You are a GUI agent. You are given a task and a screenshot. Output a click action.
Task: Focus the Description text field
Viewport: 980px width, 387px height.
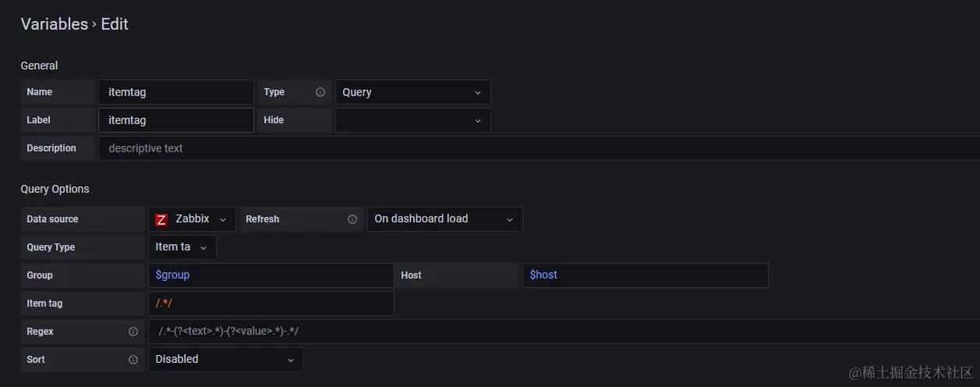(538, 148)
